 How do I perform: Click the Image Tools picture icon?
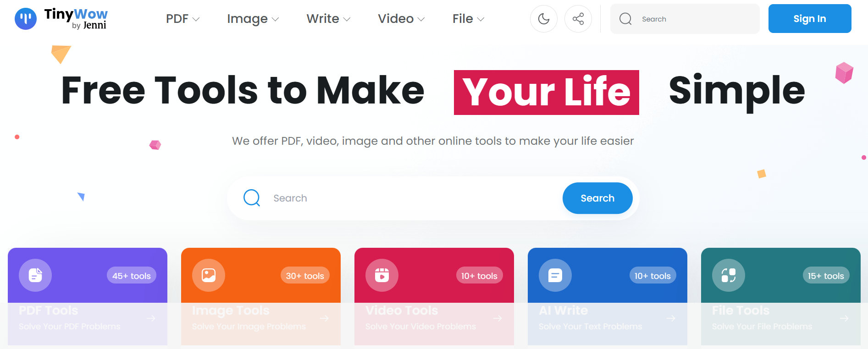[x=209, y=275]
